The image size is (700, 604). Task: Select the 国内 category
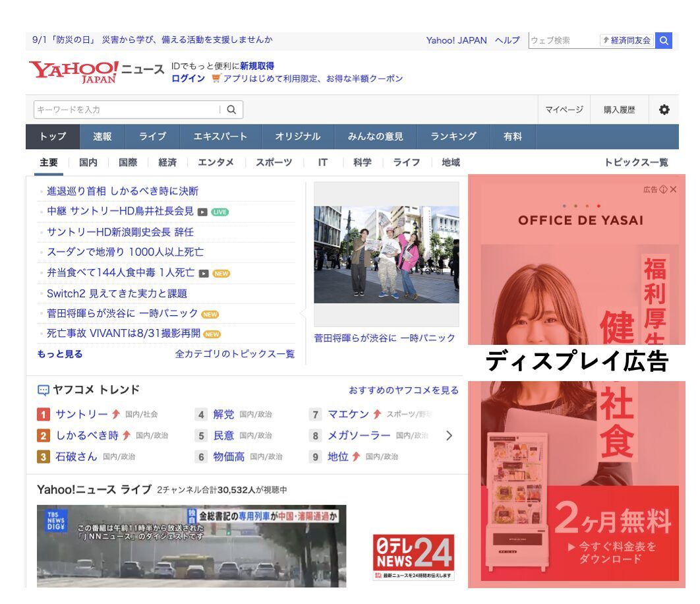click(88, 163)
